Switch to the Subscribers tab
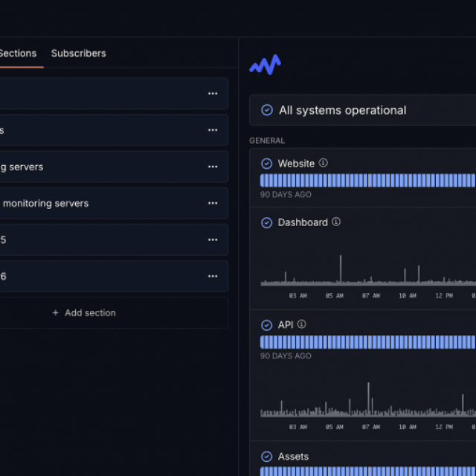This screenshot has height=476, width=476. pyautogui.click(x=78, y=54)
